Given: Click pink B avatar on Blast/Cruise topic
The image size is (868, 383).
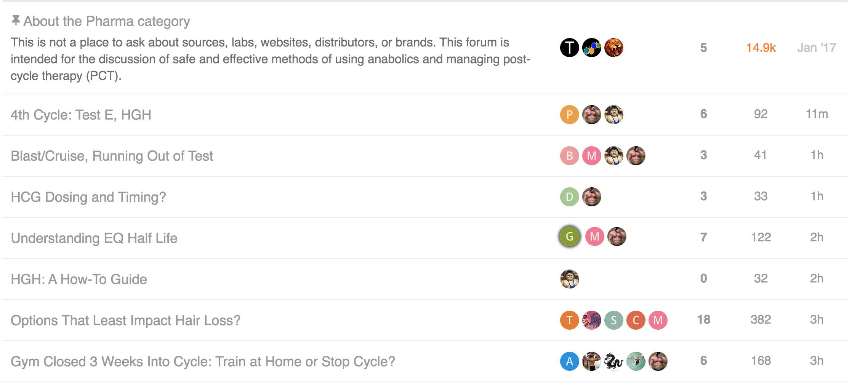Looking at the screenshot, I should point(569,156).
